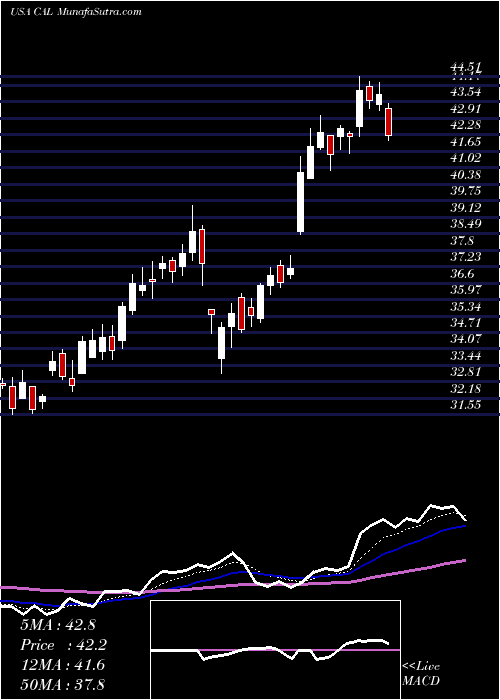
Task: Select the 42.28 price label
Action: tap(467, 125)
